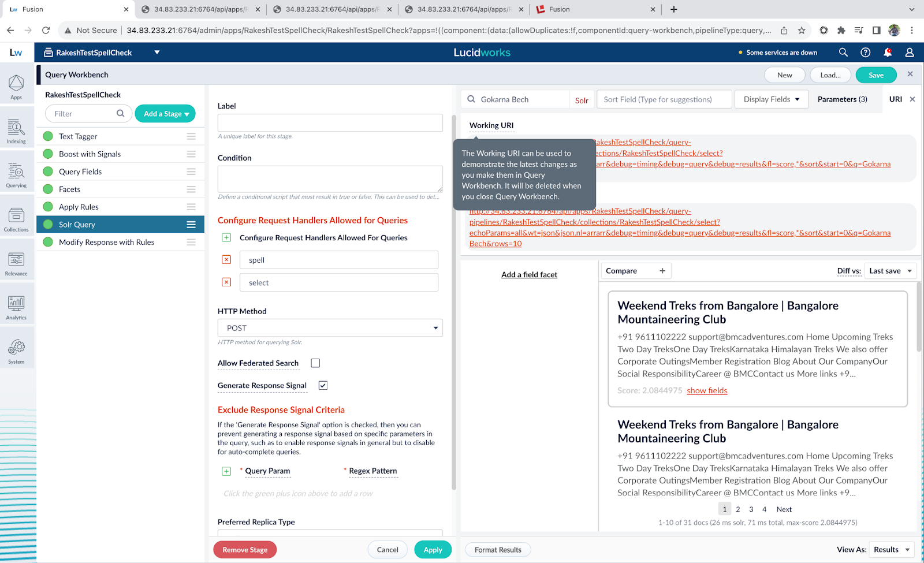Open the Indexing sidebar icon

(16, 131)
